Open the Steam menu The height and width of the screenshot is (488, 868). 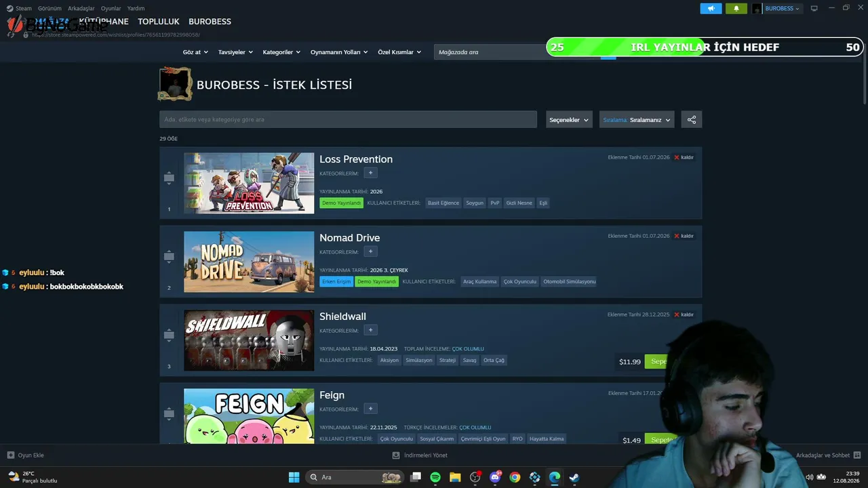19,8
